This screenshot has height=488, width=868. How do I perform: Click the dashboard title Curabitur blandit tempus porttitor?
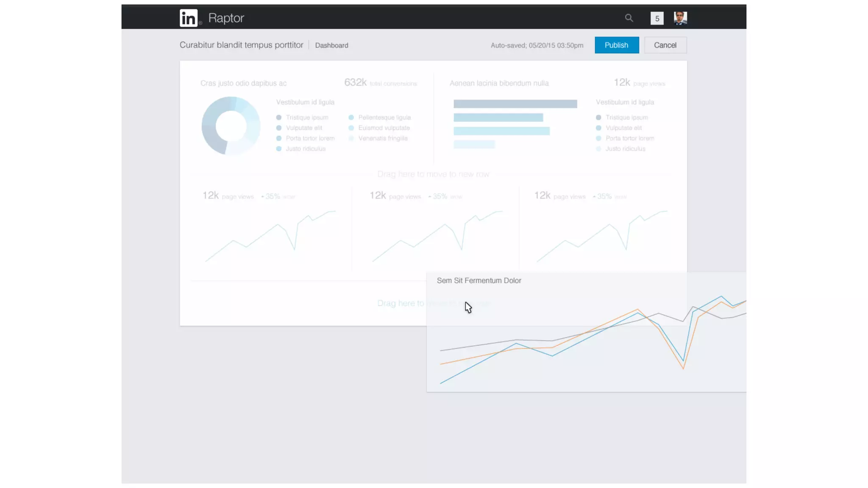[241, 45]
